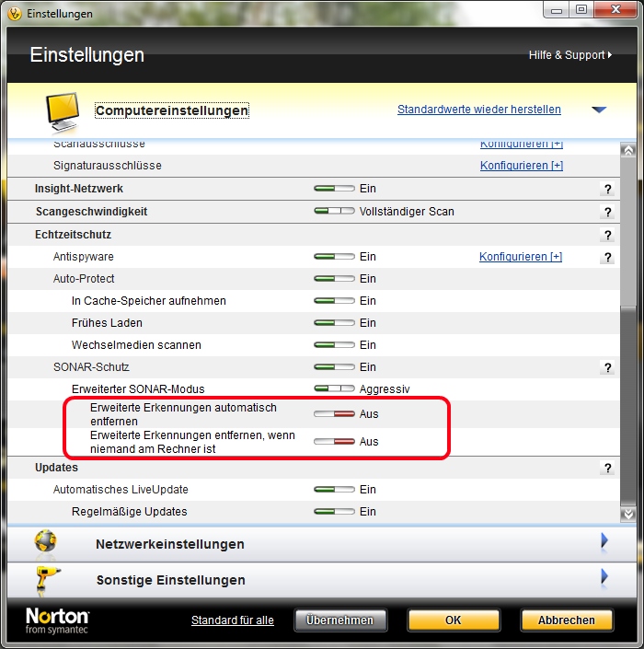Image resolution: width=644 pixels, height=649 pixels.
Task: Click the Aggressiv value text
Action: point(385,389)
